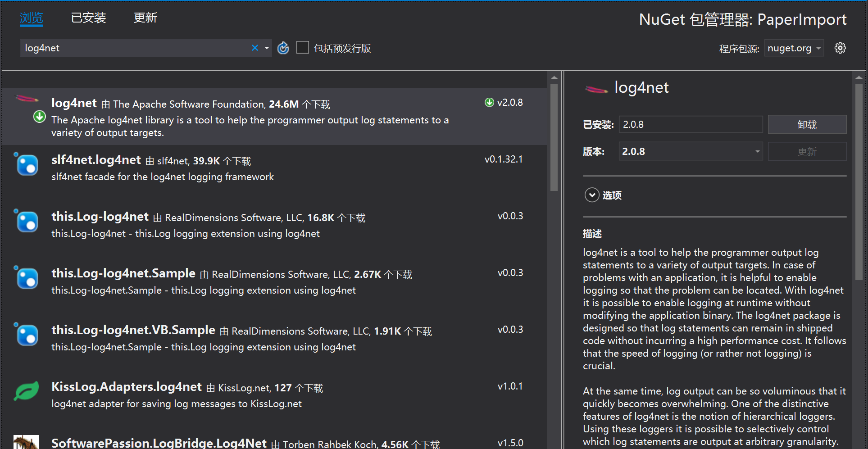
Task: Open the search history dropdown arrow
Action: tap(267, 48)
